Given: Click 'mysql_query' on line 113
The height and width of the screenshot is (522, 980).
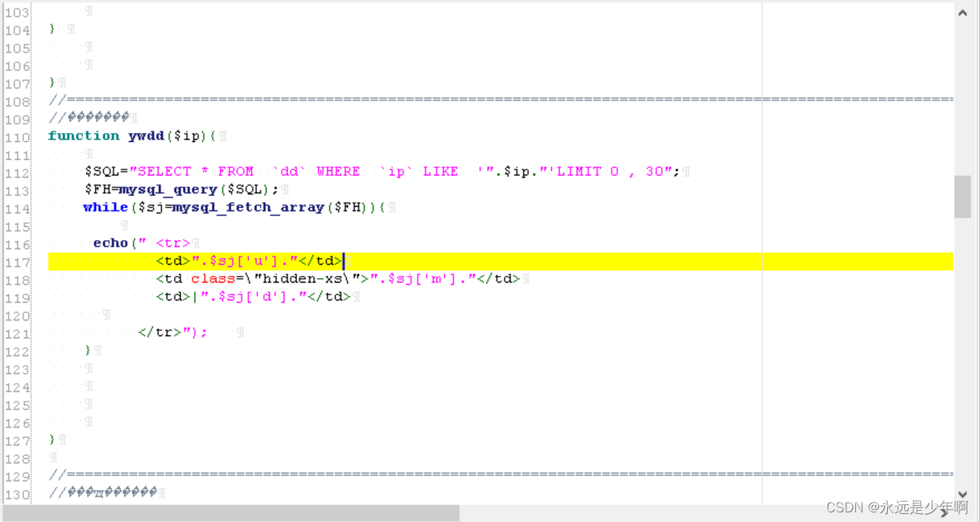Looking at the screenshot, I should [168, 190].
